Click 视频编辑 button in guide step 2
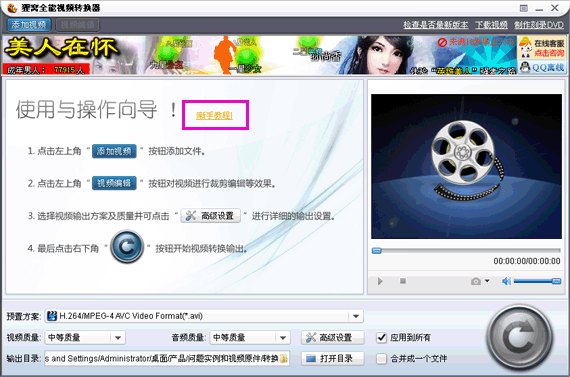 point(114,183)
